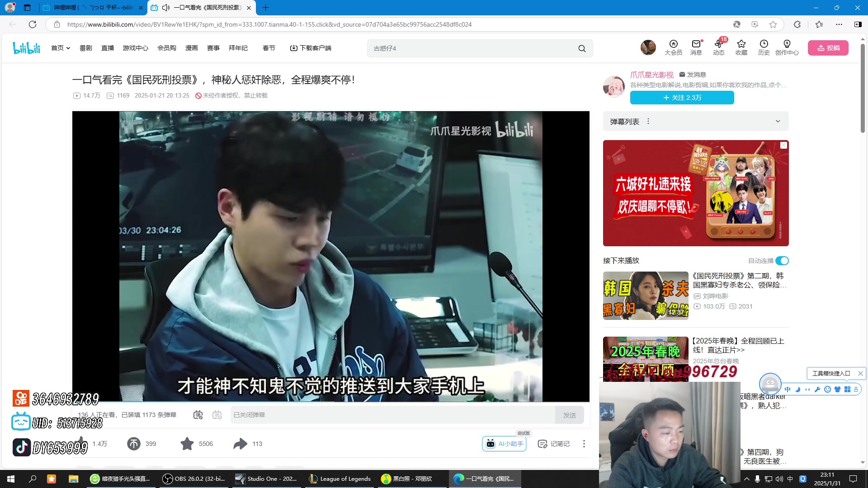
Task: Open the browser settings and more dots
Action: (x=839, y=24)
